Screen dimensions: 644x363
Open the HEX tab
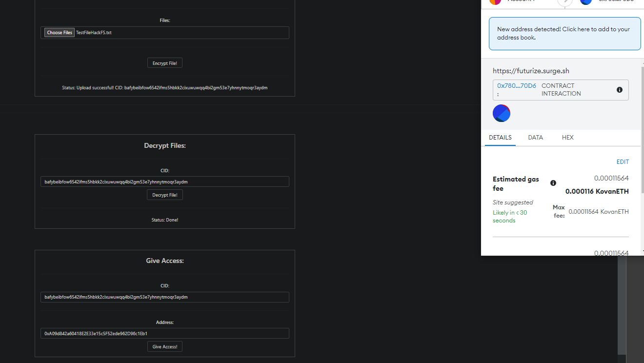(x=567, y=138)
